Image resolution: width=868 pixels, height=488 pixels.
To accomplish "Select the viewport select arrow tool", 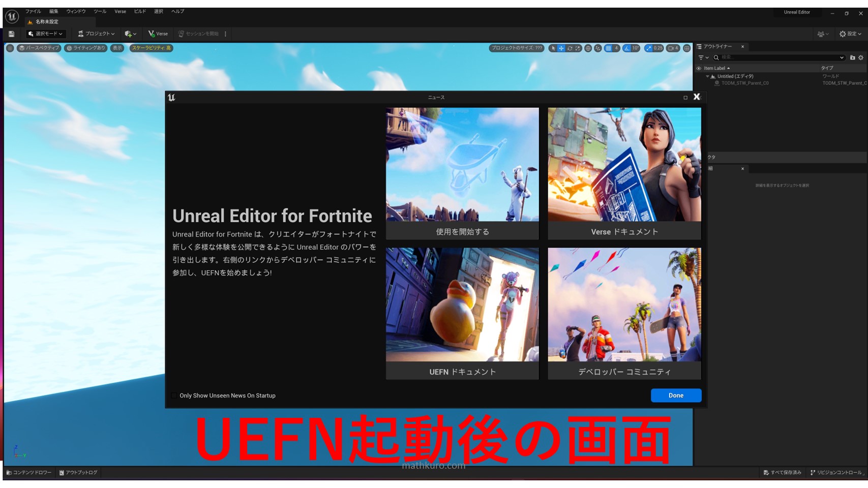I will coord(553,48).
